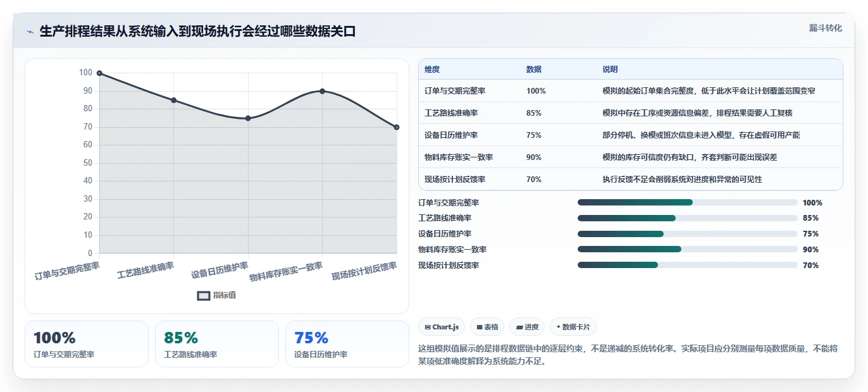Click the 订单与交期完整率 progress bar

click(x=687, y=202)
